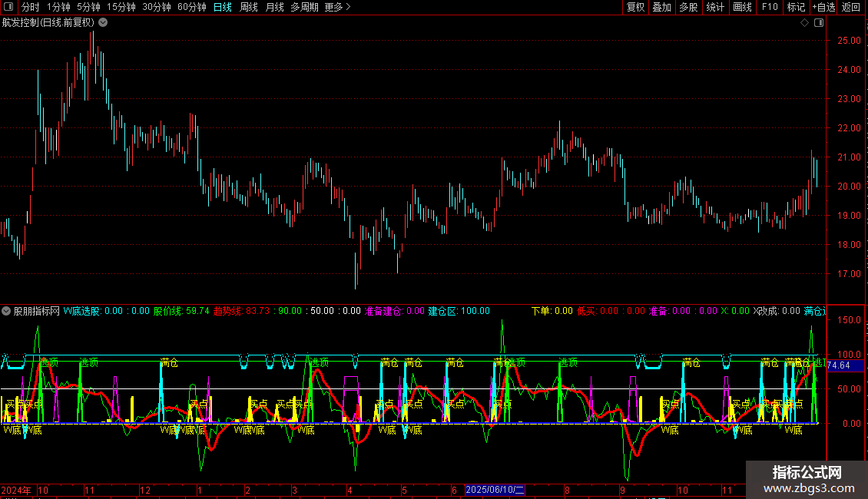Expand the 股朋指标网 indicator dropdown arrow
Screen dimensions: 868x499
[7, 311]
